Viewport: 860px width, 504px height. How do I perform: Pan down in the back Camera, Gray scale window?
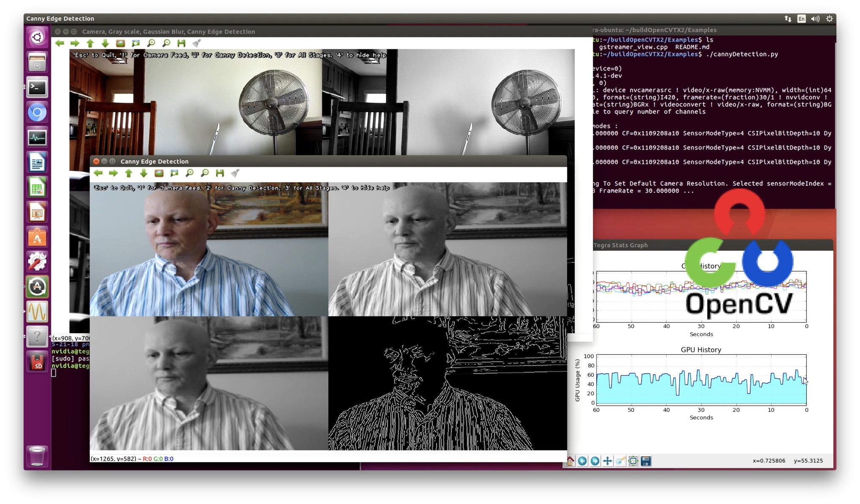(105, 43)
